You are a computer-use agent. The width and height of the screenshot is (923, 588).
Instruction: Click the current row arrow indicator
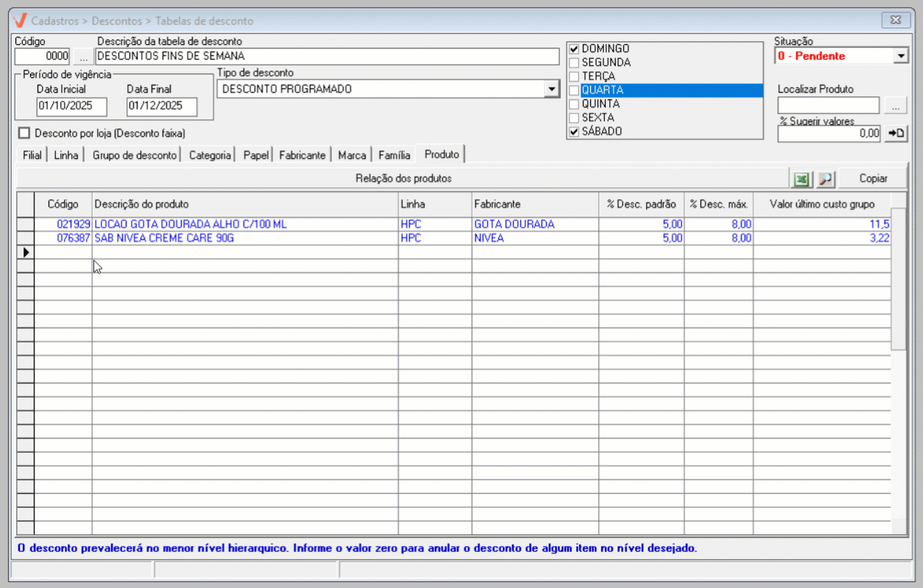point(26,252)
